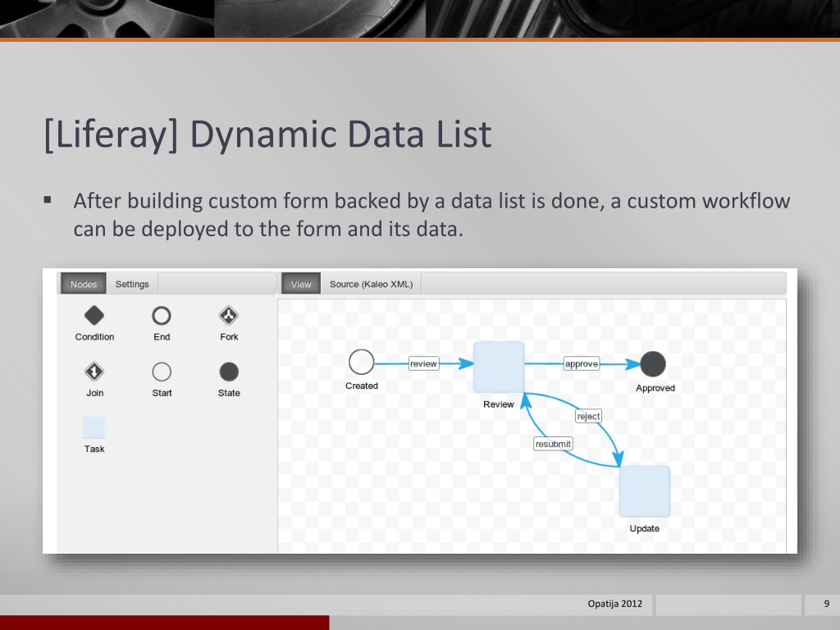The image size is (840, 630).
Task: Select the Join node icon
Action: point(94,372)
